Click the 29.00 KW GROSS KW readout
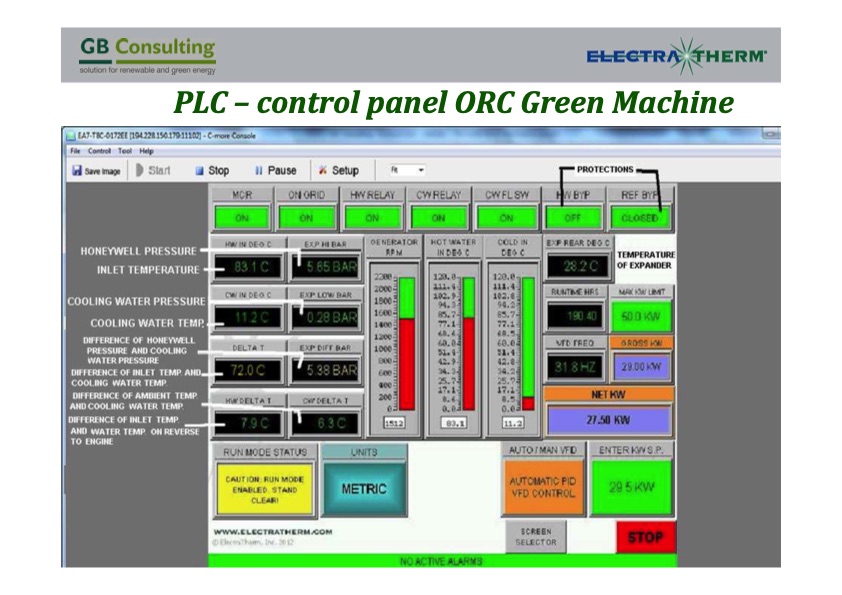 click(641, 367)
